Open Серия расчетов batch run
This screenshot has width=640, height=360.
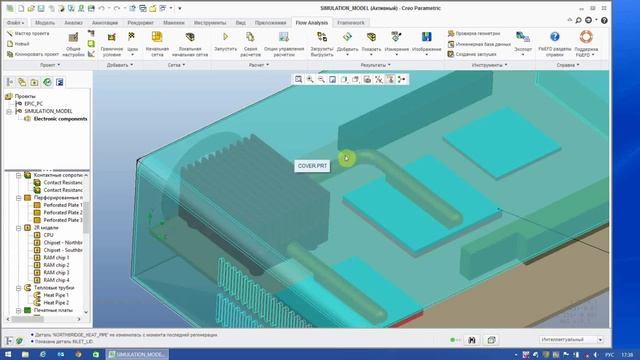(250, 44)
